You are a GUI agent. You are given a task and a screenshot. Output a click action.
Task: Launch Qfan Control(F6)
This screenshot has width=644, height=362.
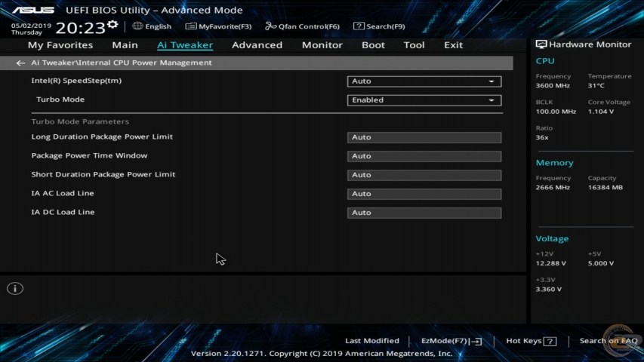[302, 26]
